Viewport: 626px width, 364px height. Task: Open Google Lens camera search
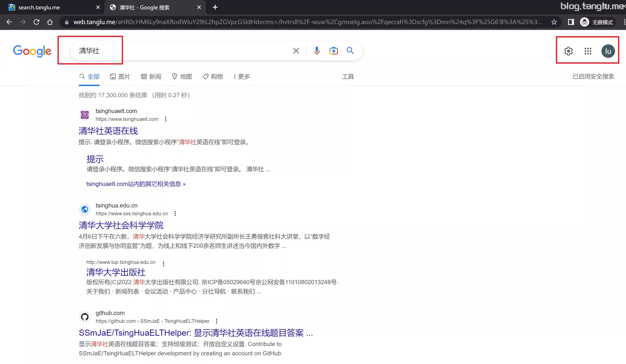click(x=334, y=51)
